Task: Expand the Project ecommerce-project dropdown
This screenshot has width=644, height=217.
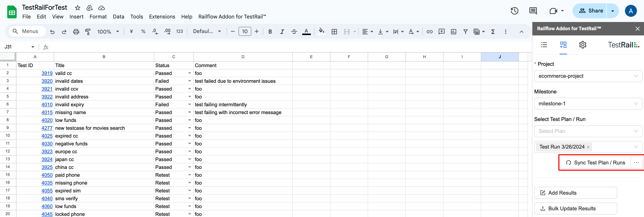Action: tap(588, 76)
